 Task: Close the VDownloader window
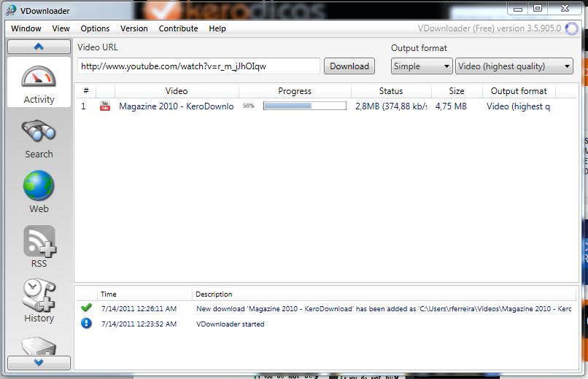[x=565, y=9]
